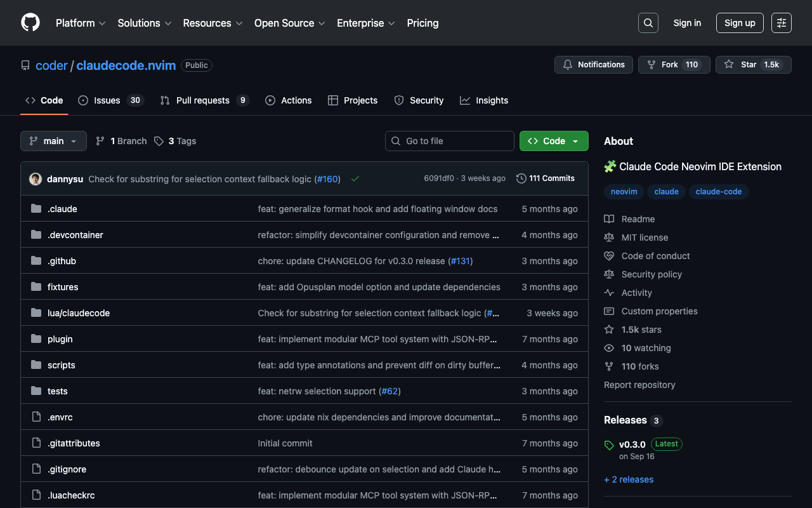Click the Go to file search field

450,141
